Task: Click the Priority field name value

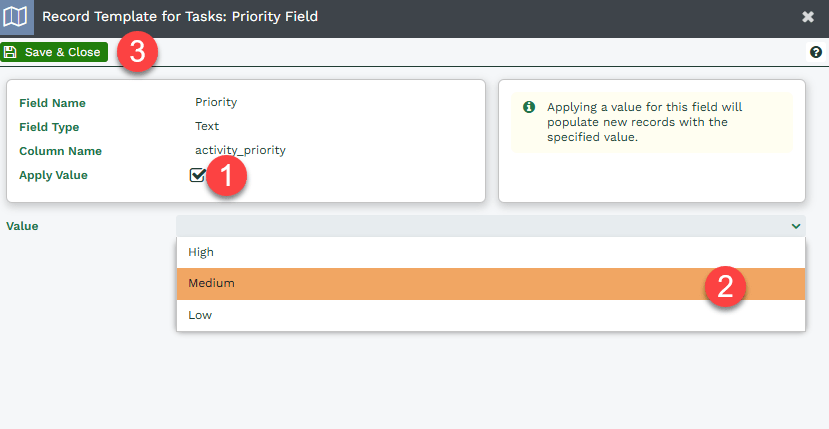Action: [x=216, y=102]
